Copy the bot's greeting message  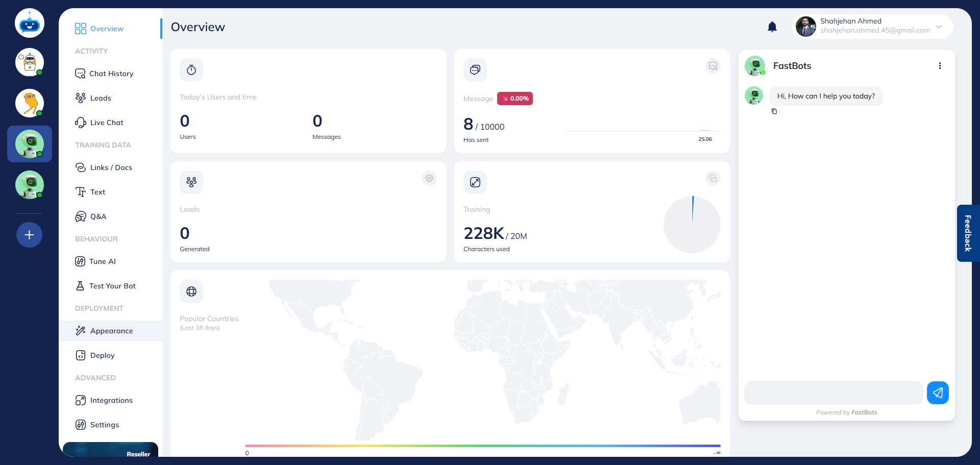click(x=774, y=111)
